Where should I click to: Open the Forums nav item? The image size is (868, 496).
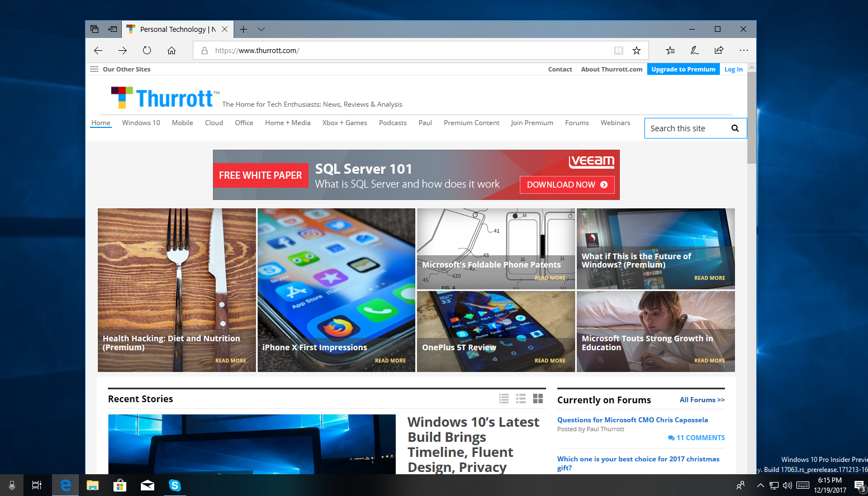click(x=577, y=123)
